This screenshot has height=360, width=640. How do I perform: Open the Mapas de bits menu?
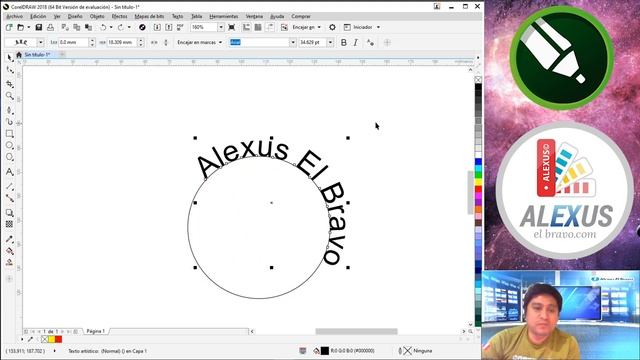point(149,16)
